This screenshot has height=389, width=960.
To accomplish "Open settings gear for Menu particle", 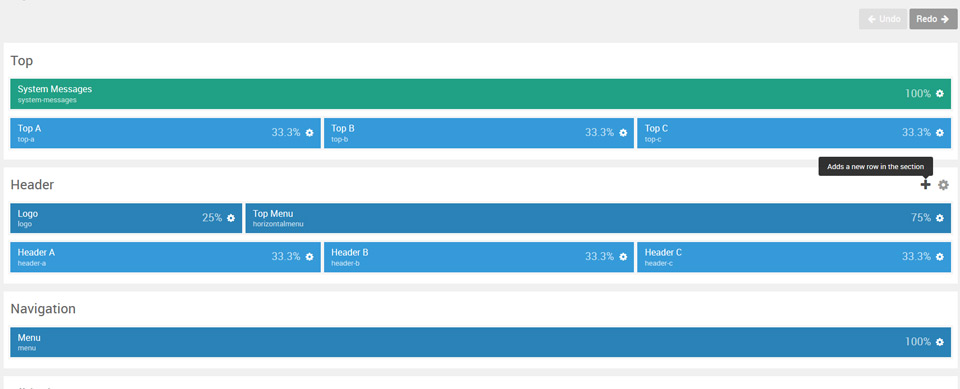I will 939,342.
